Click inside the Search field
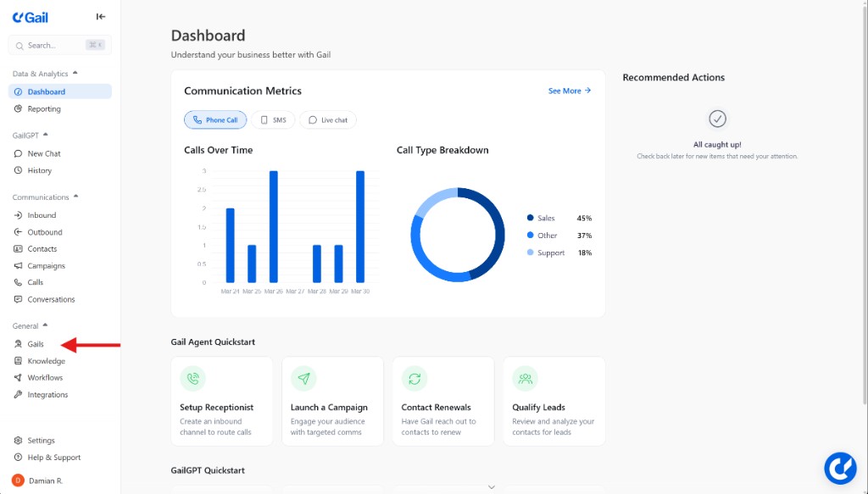 click(x=47, y=44)
